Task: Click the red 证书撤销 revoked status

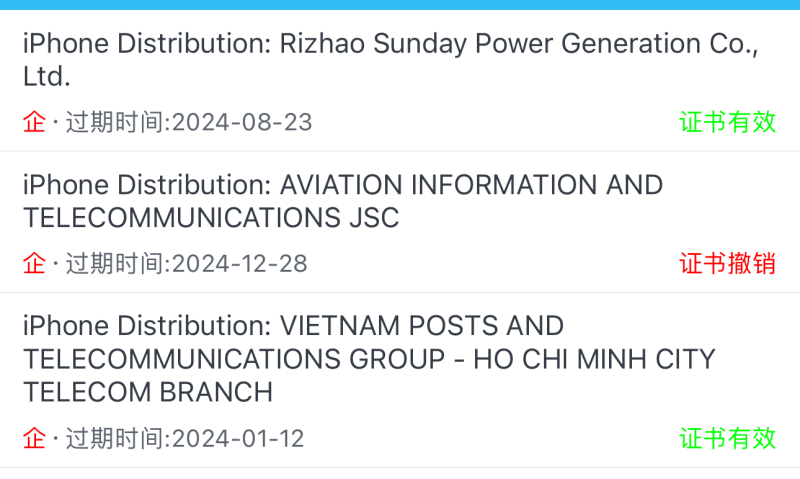Action: click(728, 264)
